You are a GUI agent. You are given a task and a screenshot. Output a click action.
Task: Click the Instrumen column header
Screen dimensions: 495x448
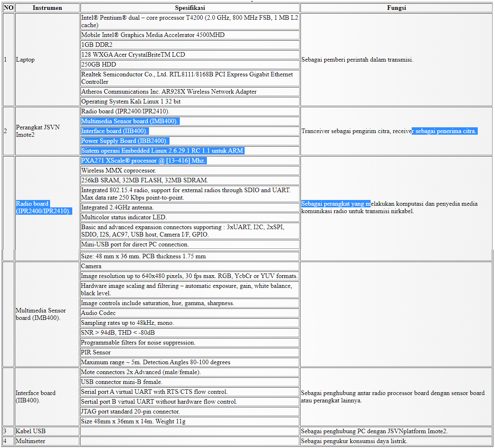[47, 8]
